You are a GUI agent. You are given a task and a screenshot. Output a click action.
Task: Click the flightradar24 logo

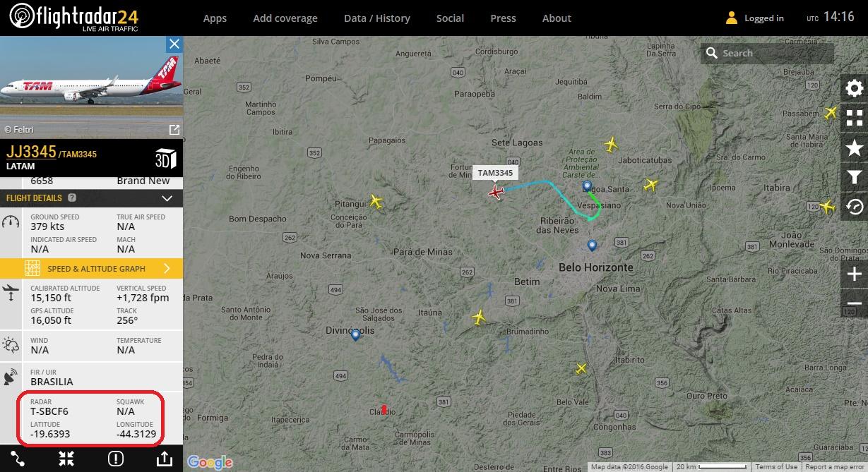pyautogui.click(x=76, y=17)
